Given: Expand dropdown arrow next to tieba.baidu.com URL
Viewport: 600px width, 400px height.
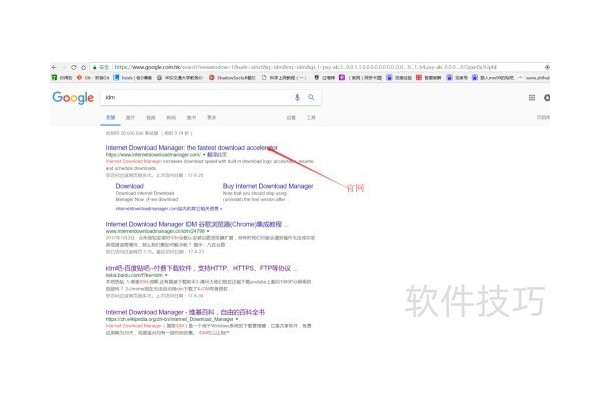Looking at the screenshot, I should tap(166, 275).
